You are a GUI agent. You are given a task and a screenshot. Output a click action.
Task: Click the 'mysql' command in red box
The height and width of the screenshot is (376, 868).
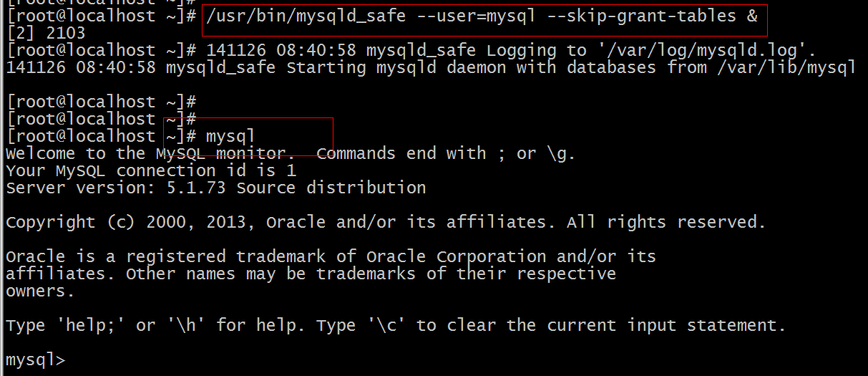[230, 137]
